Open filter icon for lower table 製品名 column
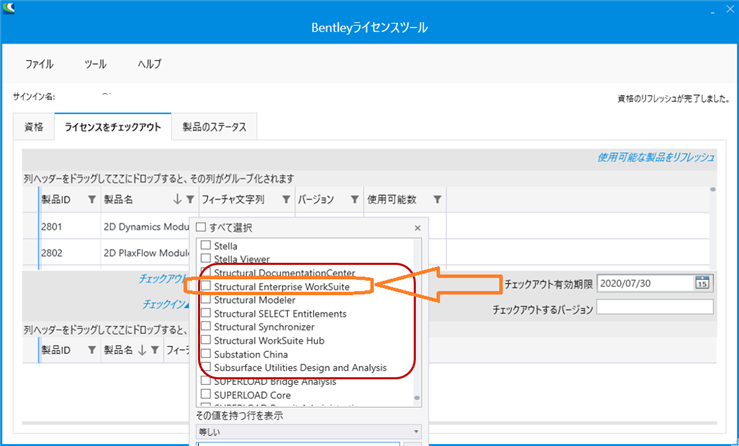The height and width of the screenshot is (446, 739). (x=155, y=350)
